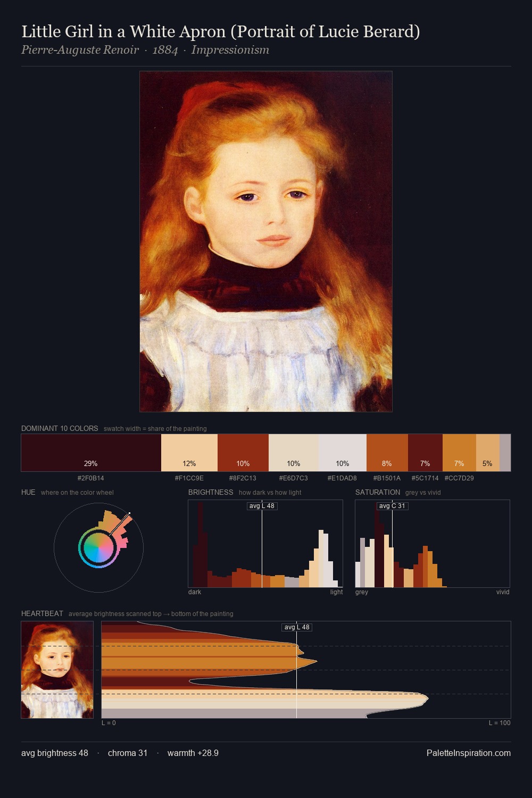Image resolution: width=532 pixels, height=798 pixels.
Task: Click the avg L 48 label in Brightness chart
Action: [262, 506]
